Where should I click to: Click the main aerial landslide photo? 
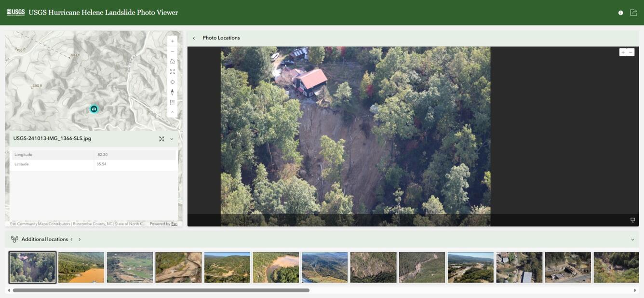tap(355, 136)
